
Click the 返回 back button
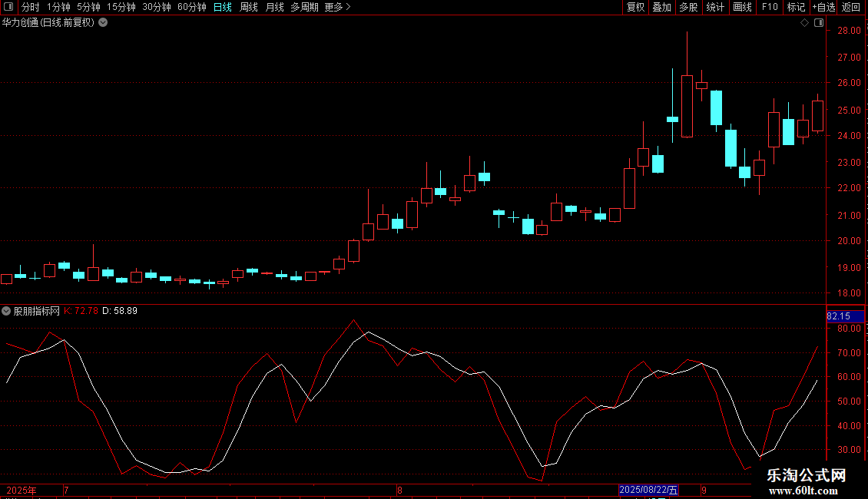(851, 7)
